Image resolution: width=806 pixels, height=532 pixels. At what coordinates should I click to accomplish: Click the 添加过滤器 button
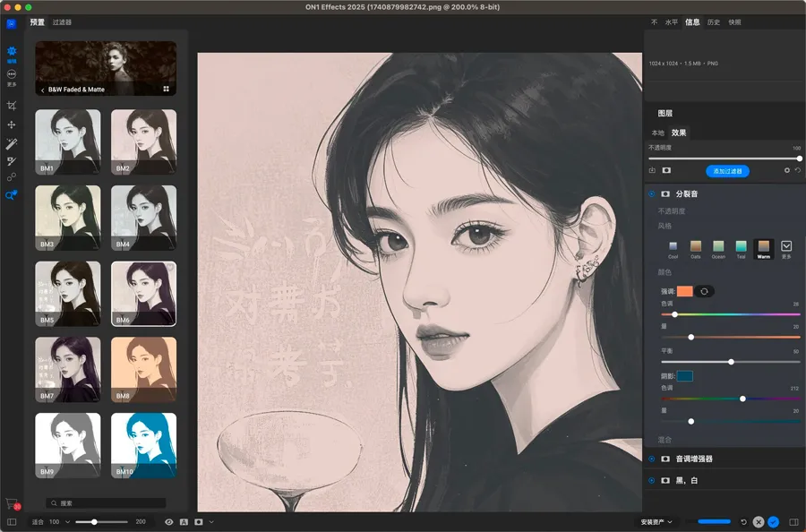[727, 170]
